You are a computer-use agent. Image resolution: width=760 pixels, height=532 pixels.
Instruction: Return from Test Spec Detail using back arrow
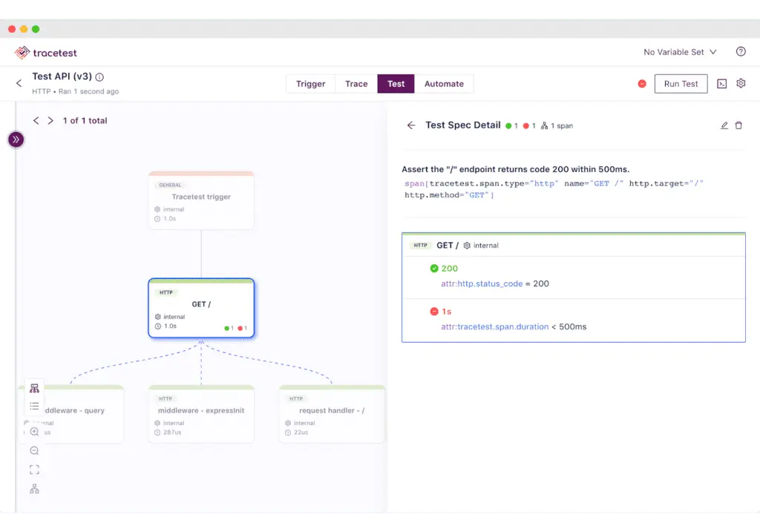click(x=411, y=125)
